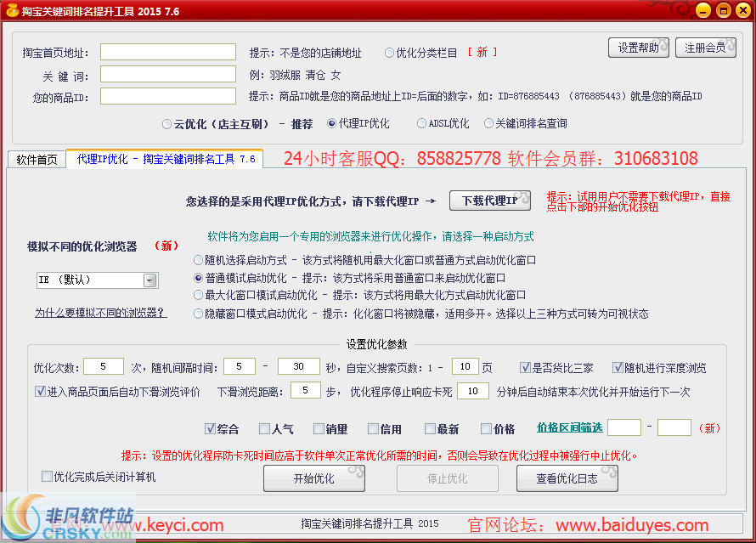
Task: Select the 优化分类栏目 radio option
Action: tap(389, 53)
